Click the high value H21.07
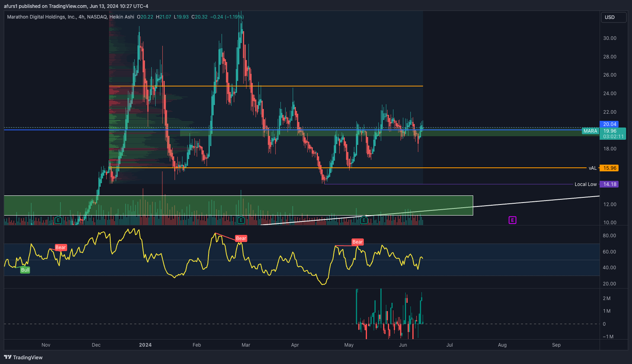This screenshot has width=632, height=364. tap(164, 17)
